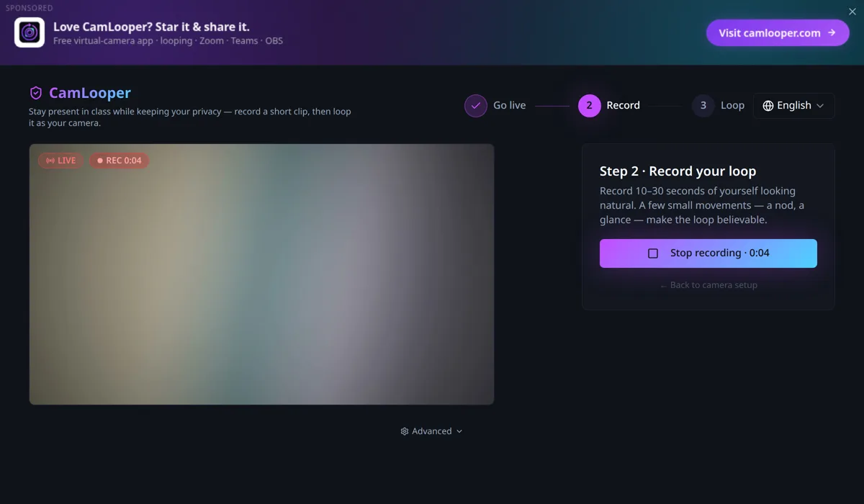Expand the Advanced settings section
Viewport: 864px width, 504px height.
[x=431, y=431]
